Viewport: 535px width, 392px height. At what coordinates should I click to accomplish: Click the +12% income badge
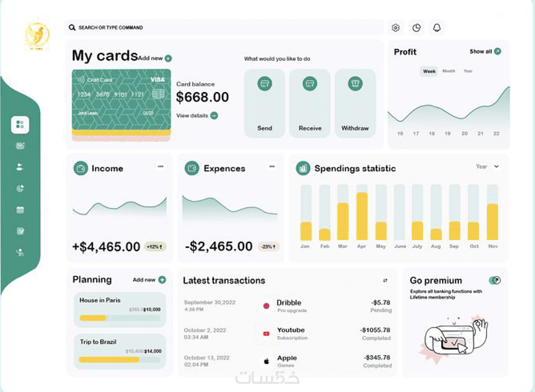coord(155,246)
